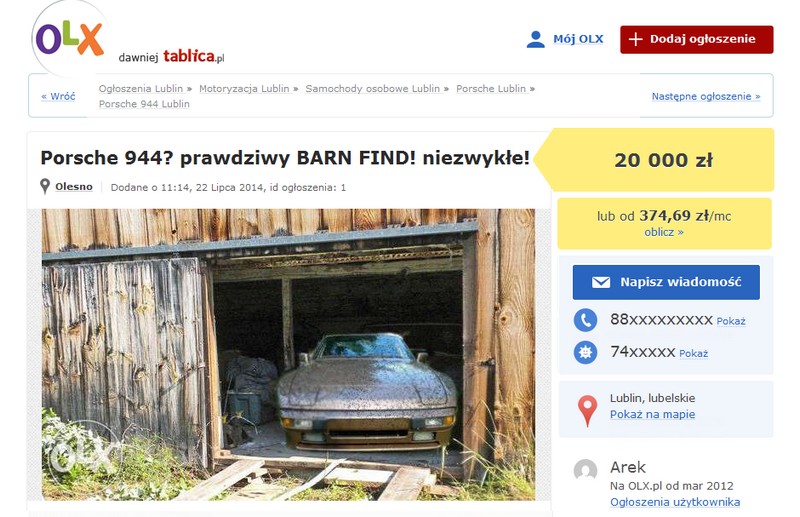
Task: Click the red map marker icon
Action: pos(587,410)
